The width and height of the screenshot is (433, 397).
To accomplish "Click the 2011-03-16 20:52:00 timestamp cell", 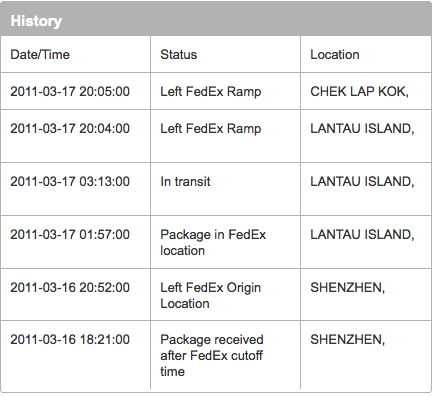I will (75, 295).
